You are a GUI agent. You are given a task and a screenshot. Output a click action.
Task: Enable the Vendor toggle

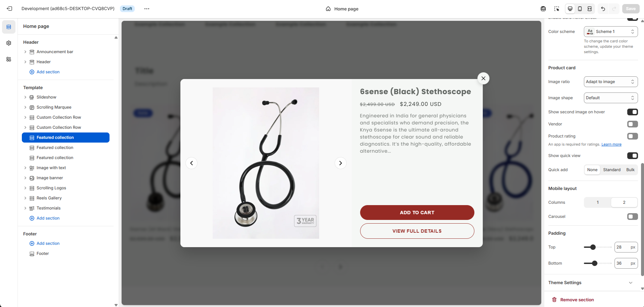(632, 124)
